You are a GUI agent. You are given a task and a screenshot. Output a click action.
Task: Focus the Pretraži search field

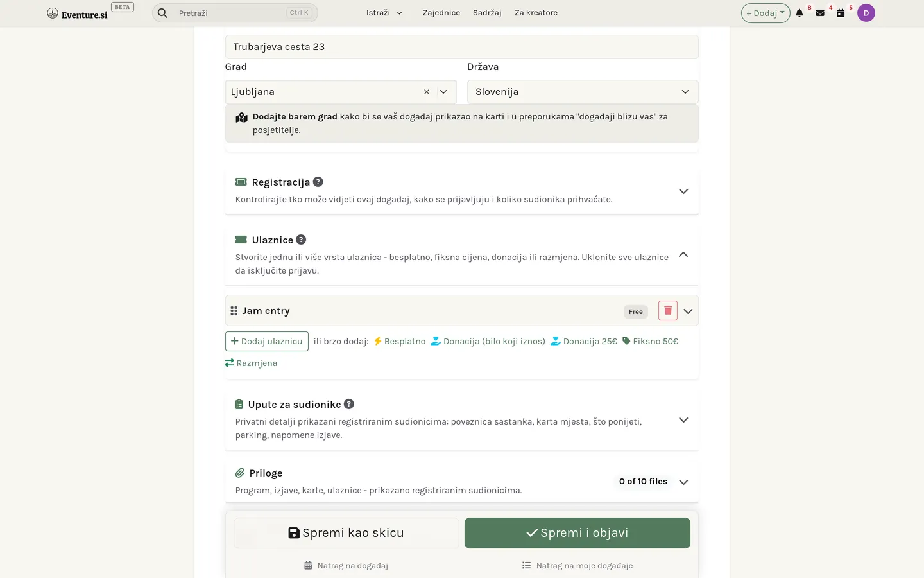pyautogui.click(x=235, y=13)
